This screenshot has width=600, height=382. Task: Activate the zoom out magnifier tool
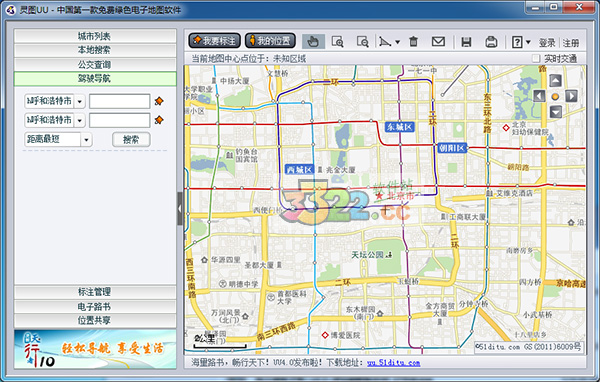click(362, 41)
